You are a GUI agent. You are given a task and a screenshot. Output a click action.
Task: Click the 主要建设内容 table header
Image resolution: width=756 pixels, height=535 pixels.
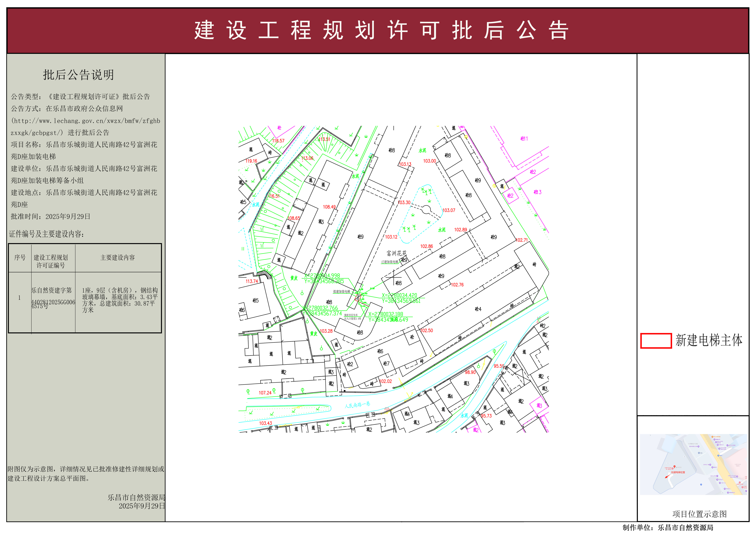(118, 258)
